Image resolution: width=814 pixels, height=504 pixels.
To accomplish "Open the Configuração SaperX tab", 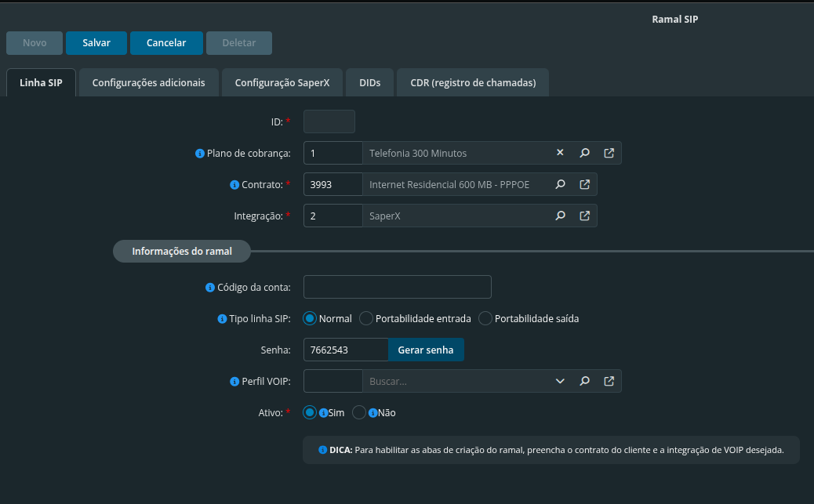I will [282, 82].
